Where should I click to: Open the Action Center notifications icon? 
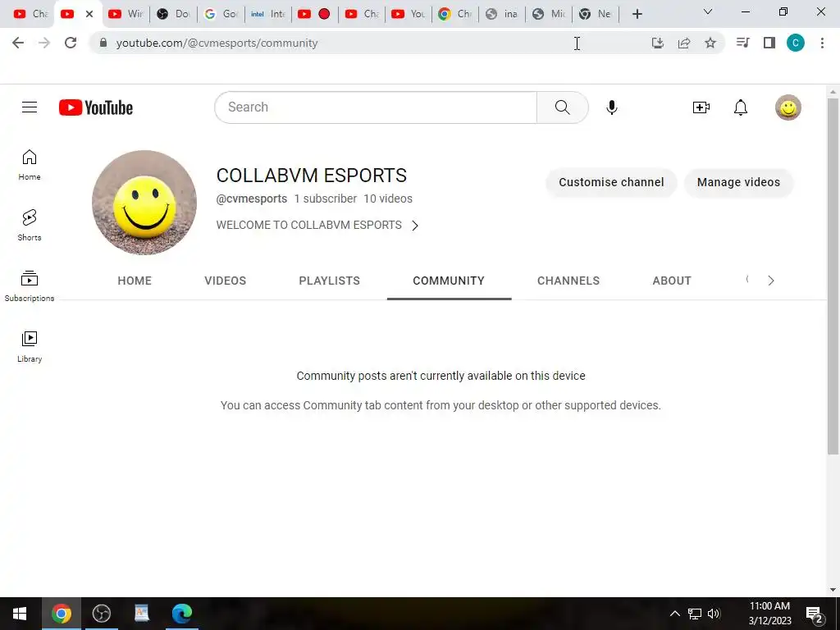[x=815, y=614]
